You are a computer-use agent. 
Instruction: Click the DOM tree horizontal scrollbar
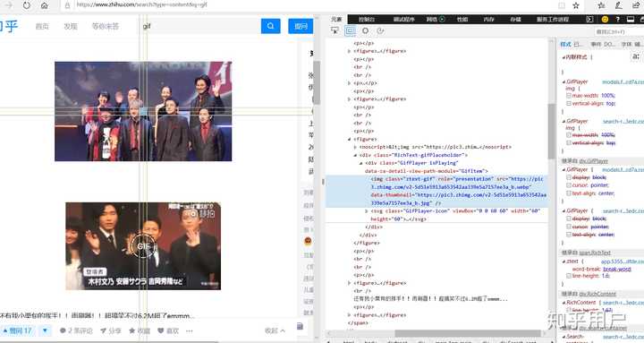point(468,333)
